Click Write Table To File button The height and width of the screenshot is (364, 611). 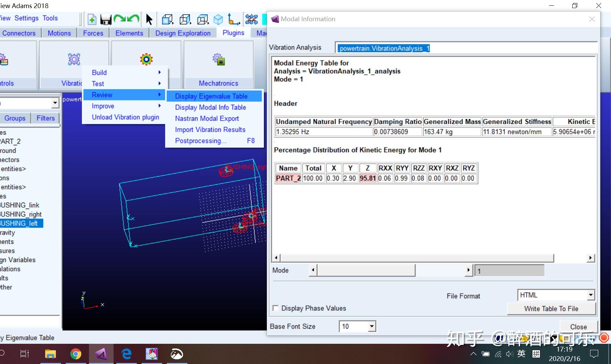[x=551, y=308]
